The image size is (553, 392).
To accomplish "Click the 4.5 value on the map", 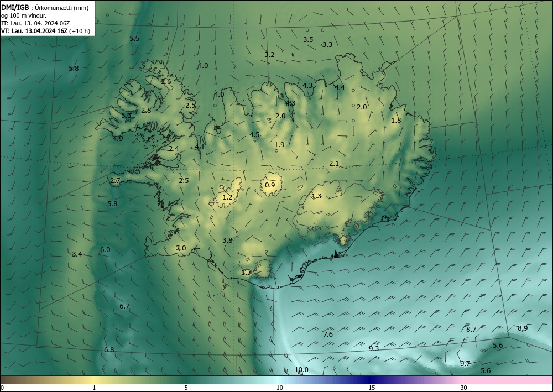I will point(254,134).
